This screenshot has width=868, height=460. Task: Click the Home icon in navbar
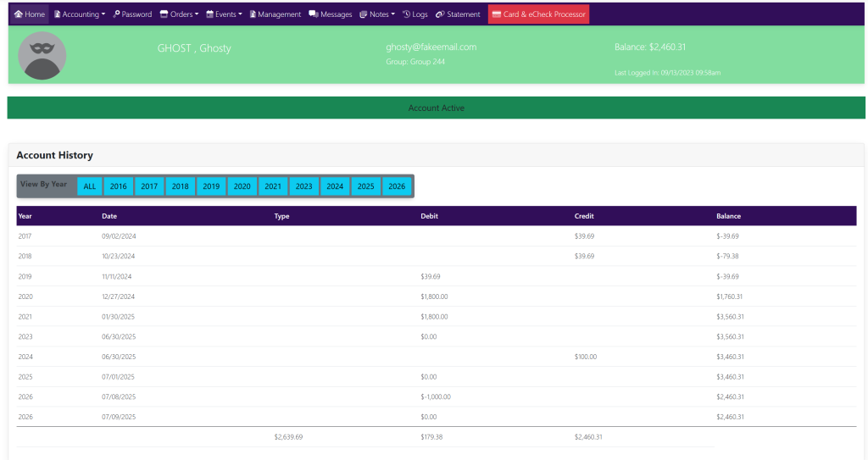point(18,14)
